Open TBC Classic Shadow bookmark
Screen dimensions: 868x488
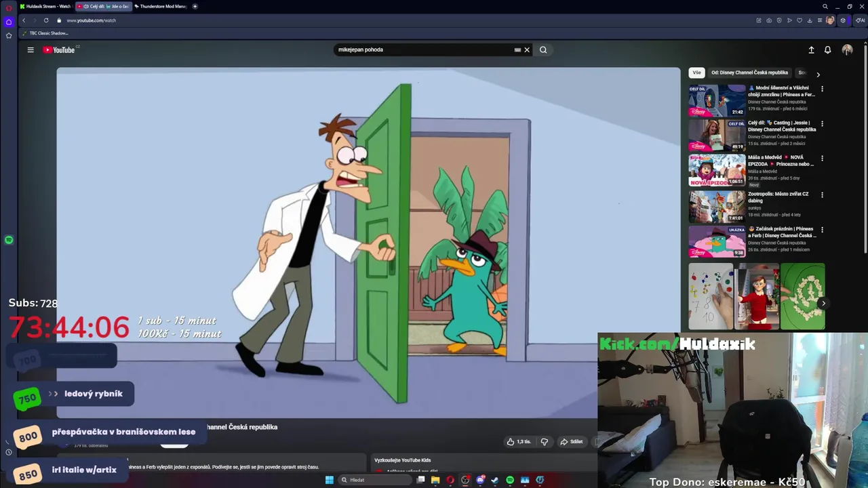point(45,33)
